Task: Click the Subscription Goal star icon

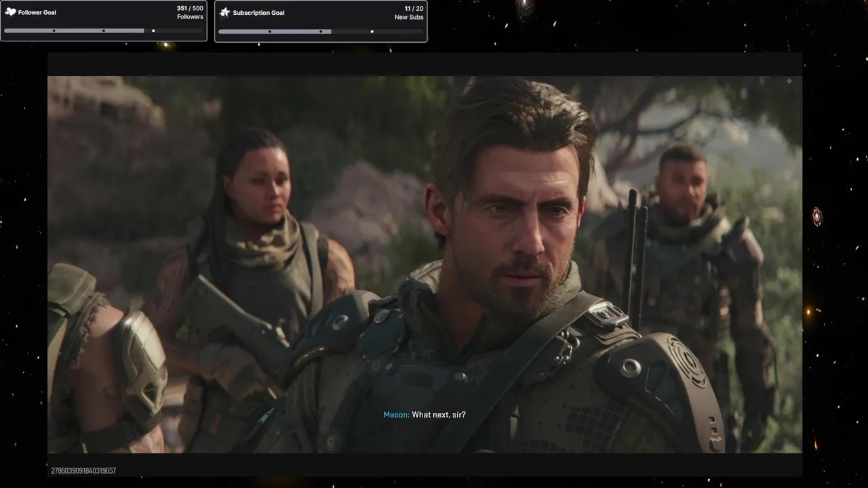Action: click(224, 12)
